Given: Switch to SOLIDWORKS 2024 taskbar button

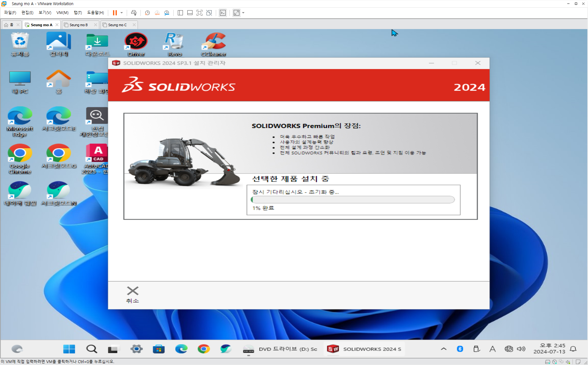Looking at the screenshot, I should 364,349.
